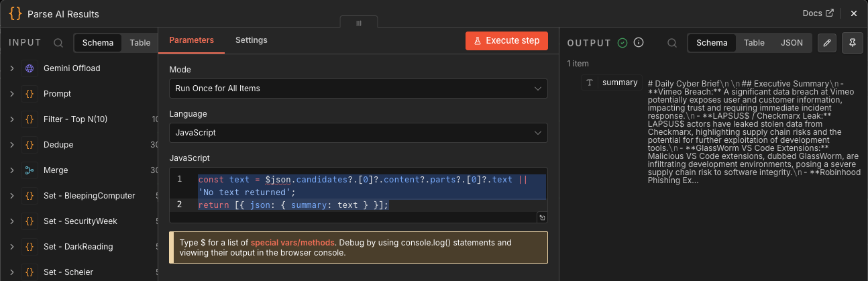The image size is (868, 281).
Task: Switch output view to Table
Action: [x=754, y=43]
